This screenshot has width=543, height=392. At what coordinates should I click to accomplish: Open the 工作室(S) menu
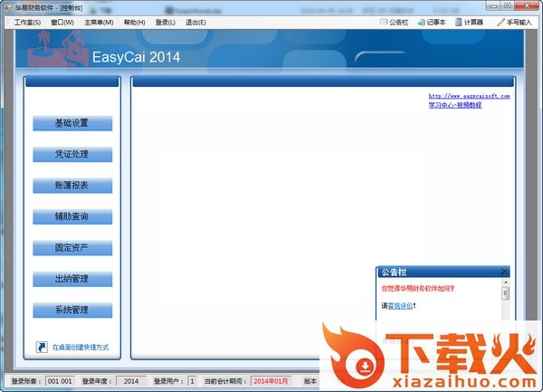tap(27, 23)
